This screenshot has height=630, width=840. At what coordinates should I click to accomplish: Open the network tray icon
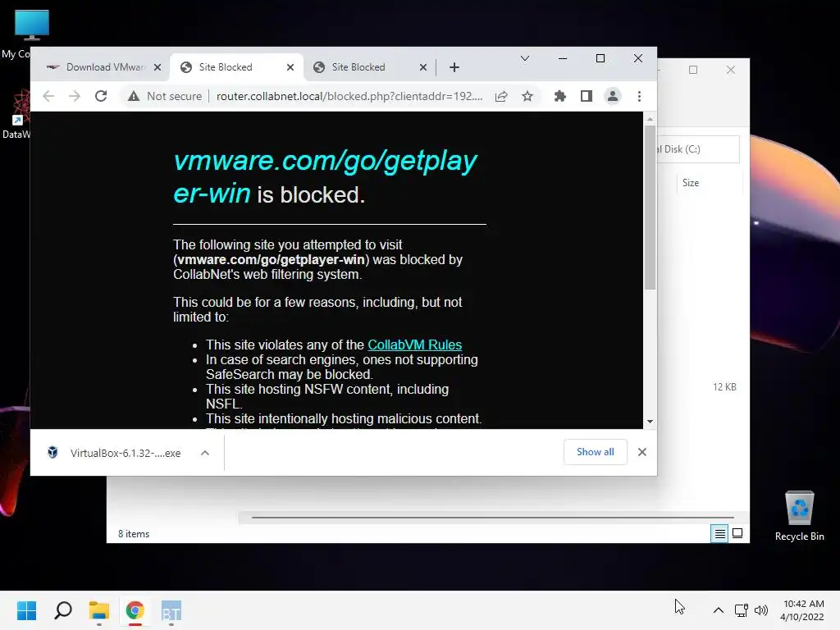742,610
